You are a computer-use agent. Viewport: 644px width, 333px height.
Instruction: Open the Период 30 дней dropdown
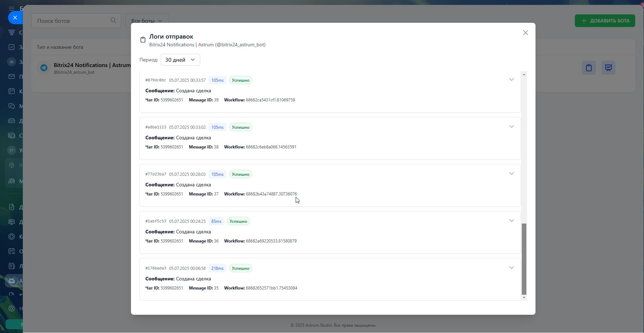coord(180,60)
